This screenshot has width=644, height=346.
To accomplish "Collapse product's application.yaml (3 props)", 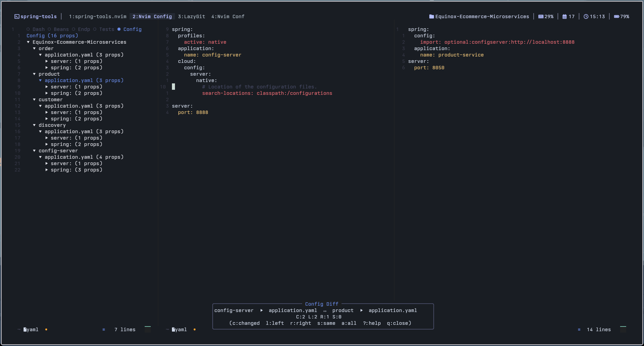I will coord(40,80).
